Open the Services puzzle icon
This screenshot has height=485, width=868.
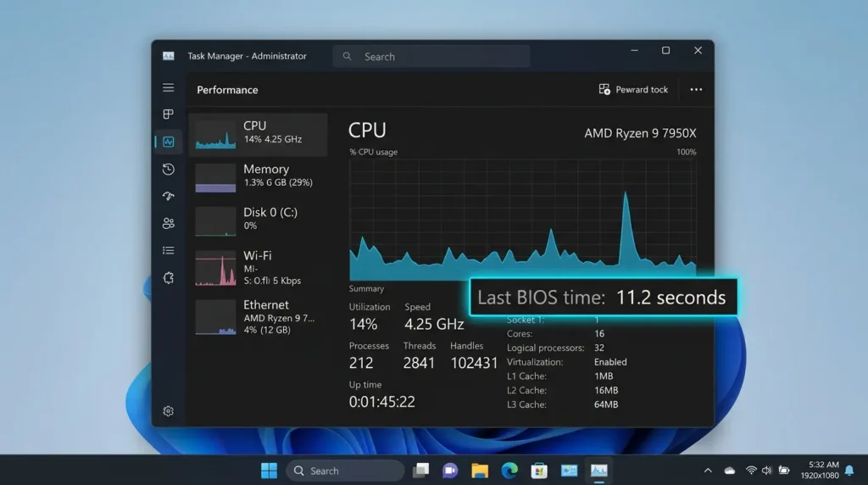point(169,277)
